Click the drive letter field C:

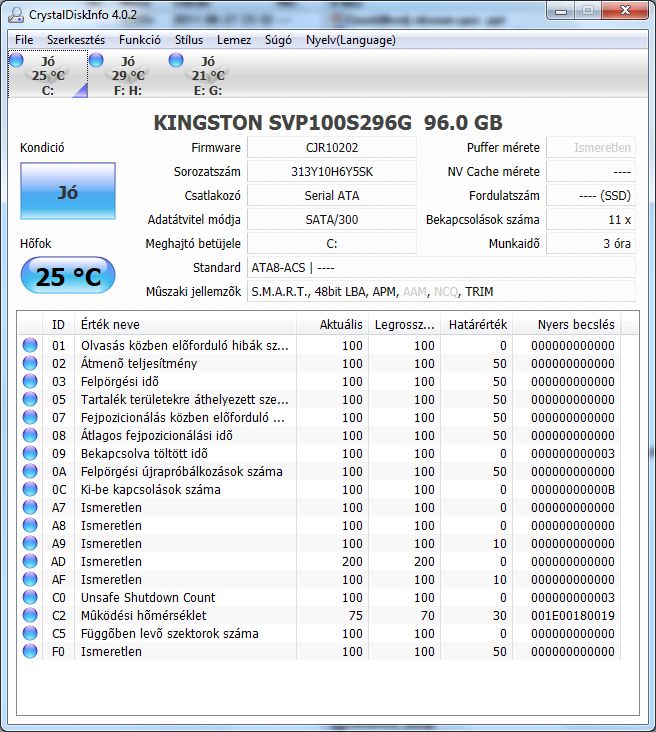(x=332, y=244)
